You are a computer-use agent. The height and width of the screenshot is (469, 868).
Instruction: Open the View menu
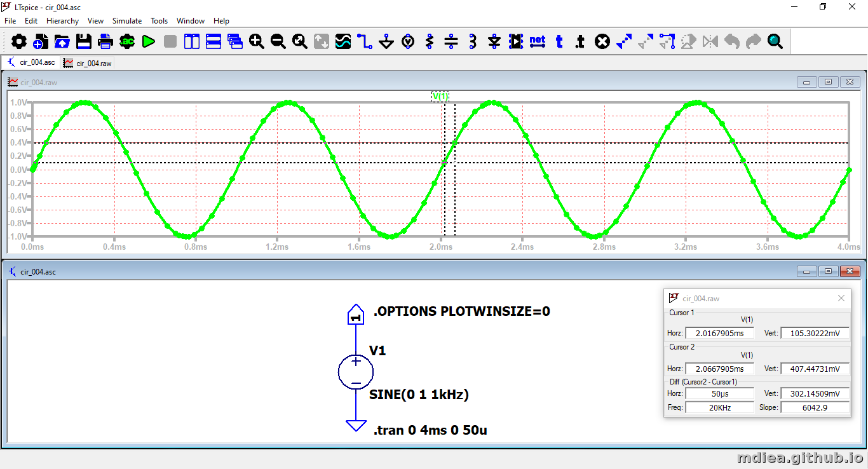click(95, 21)
